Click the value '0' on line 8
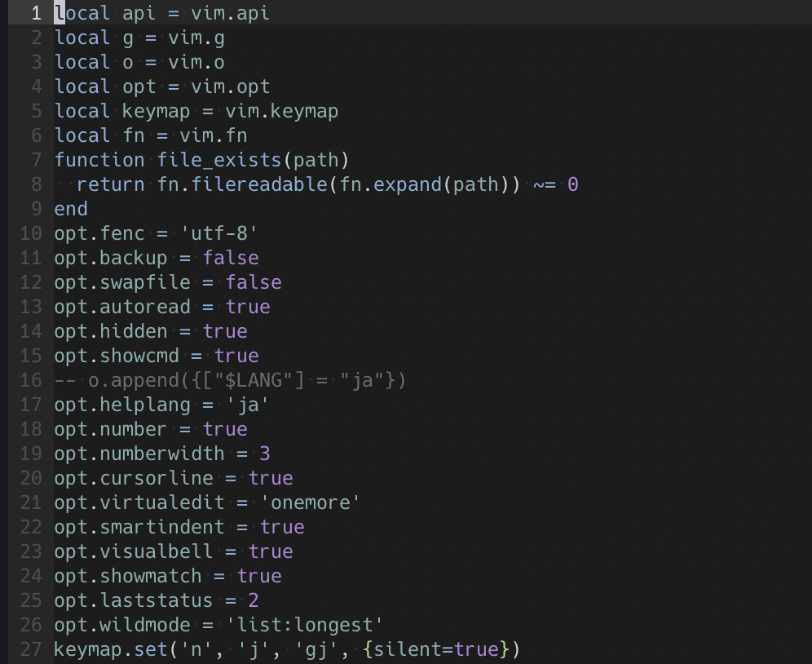The height and width of the screenshot is (664, 812). pyautogui.click(x=573, y=184)
